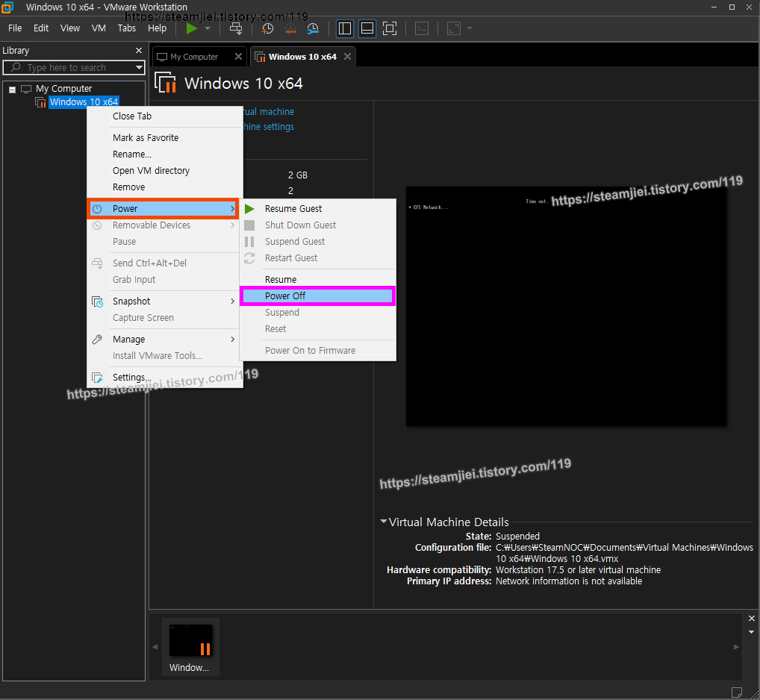This screenshot has height=700, width=760.
Task: Click the Power submenu entry
Action: (x=163, y=209)
